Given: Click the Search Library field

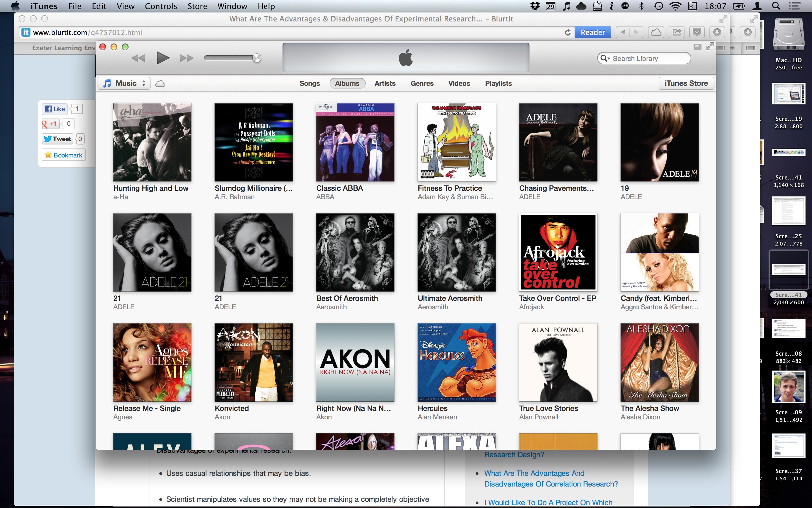Looking at the screenshot, I should click(x=644, y=58).
